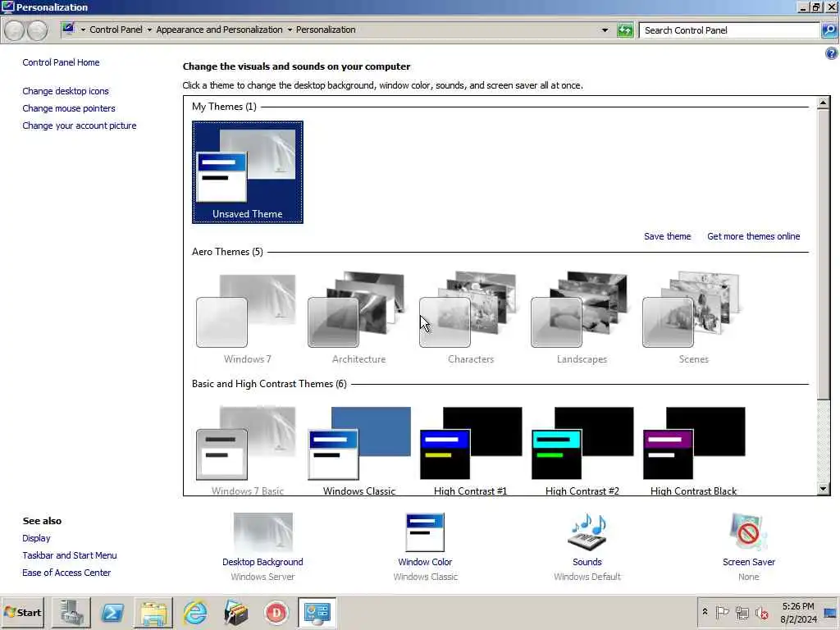840x630 pixels.
Task: Click Control Panel breadcrumb
Action: coord(116,30)
